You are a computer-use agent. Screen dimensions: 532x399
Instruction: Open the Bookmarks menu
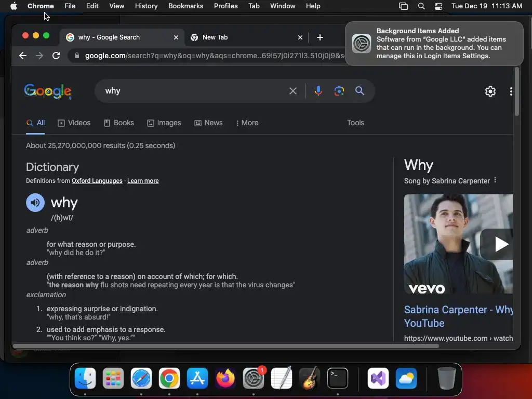click(x=185, y=6)
